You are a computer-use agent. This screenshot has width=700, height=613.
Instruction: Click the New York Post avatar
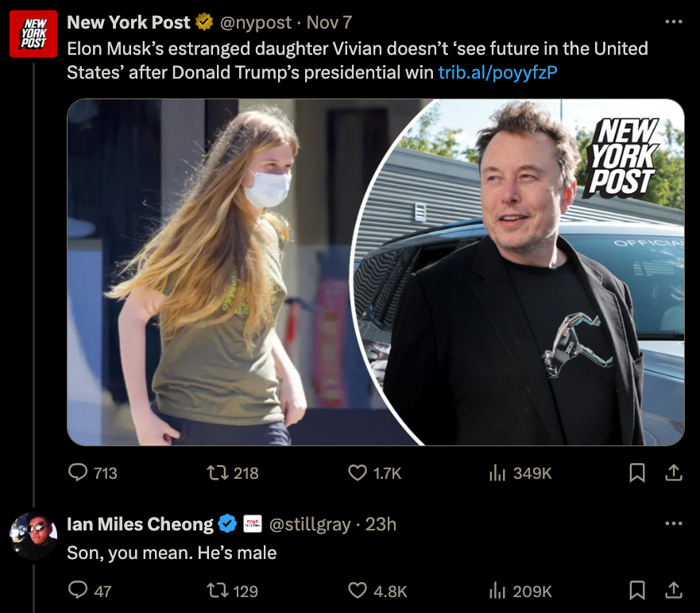coord(33,34)
